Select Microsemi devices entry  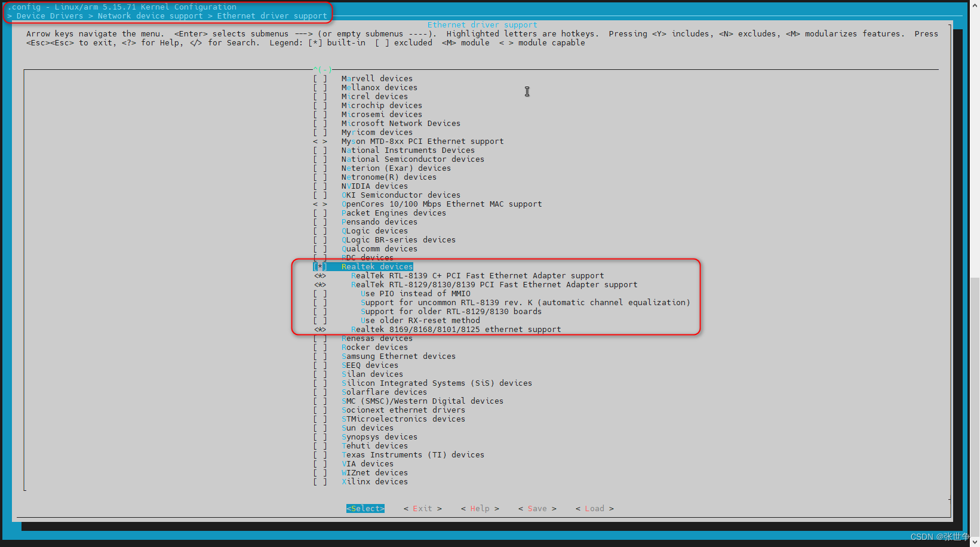tap(382, 115)
